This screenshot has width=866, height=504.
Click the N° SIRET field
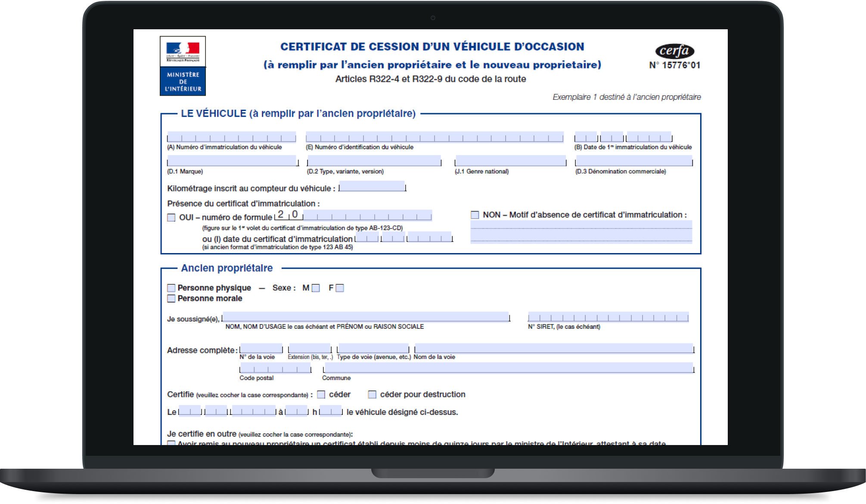608,317
